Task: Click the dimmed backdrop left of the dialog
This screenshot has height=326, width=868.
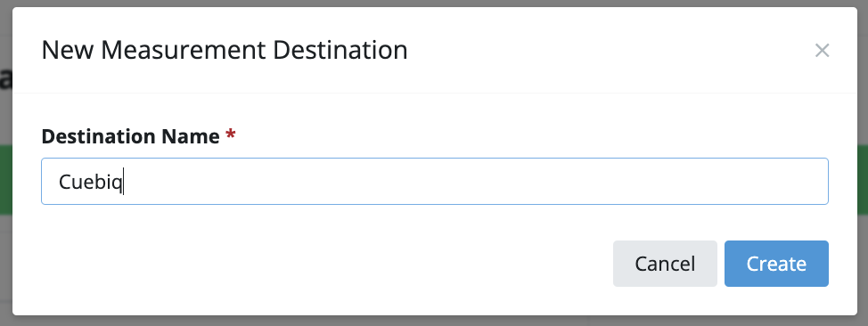Action: [x=5, y=166]
